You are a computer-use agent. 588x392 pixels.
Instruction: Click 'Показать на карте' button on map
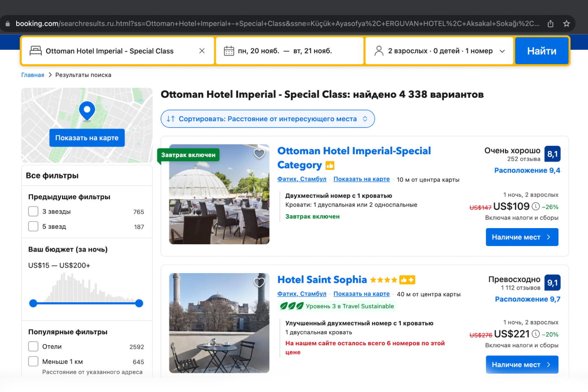point(87,138)
